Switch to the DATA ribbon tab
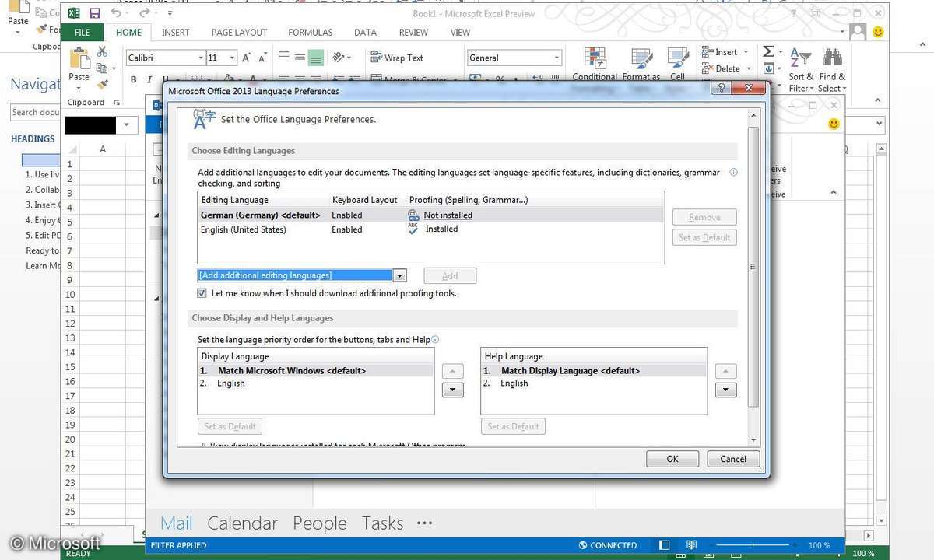934x560 pixels. coord(366,33)
